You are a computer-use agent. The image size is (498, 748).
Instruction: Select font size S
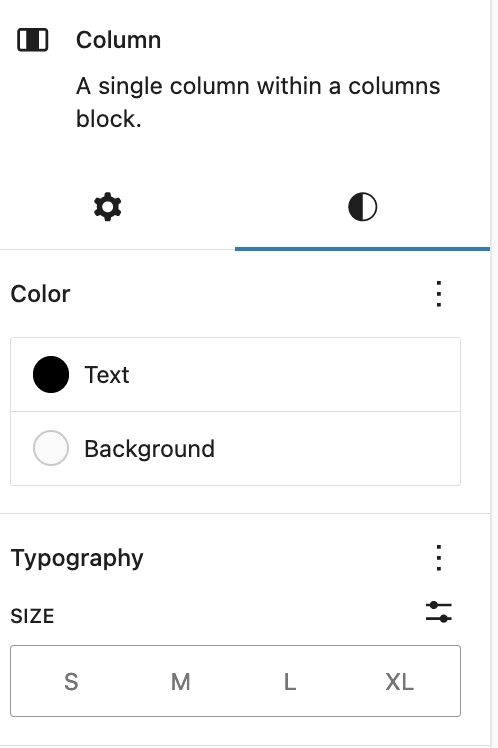(x=71, y=681)
